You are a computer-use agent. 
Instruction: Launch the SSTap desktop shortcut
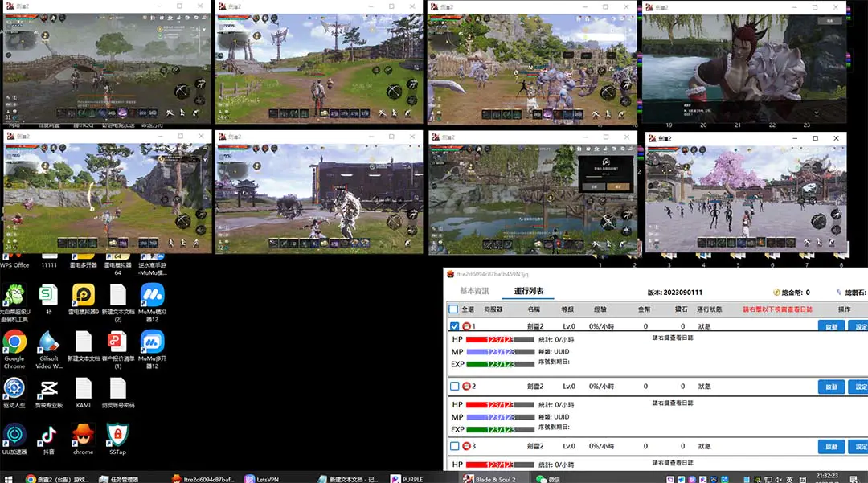click(117, 436)
